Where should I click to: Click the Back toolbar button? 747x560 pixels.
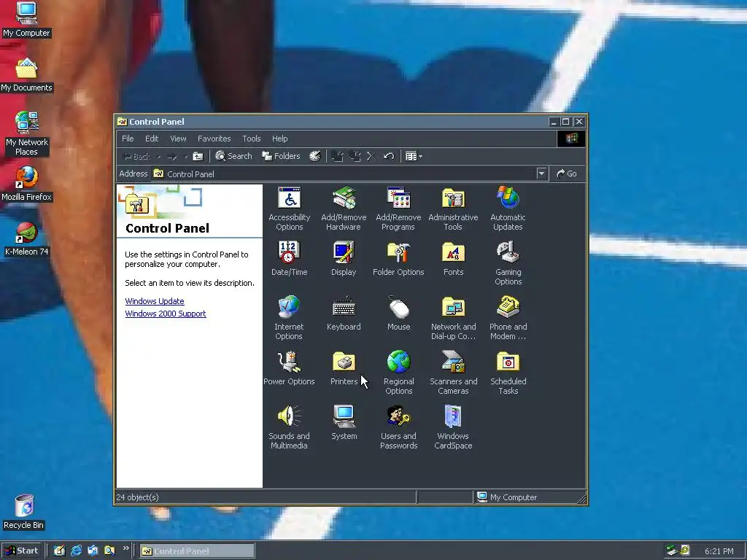(x=137, y=156)
